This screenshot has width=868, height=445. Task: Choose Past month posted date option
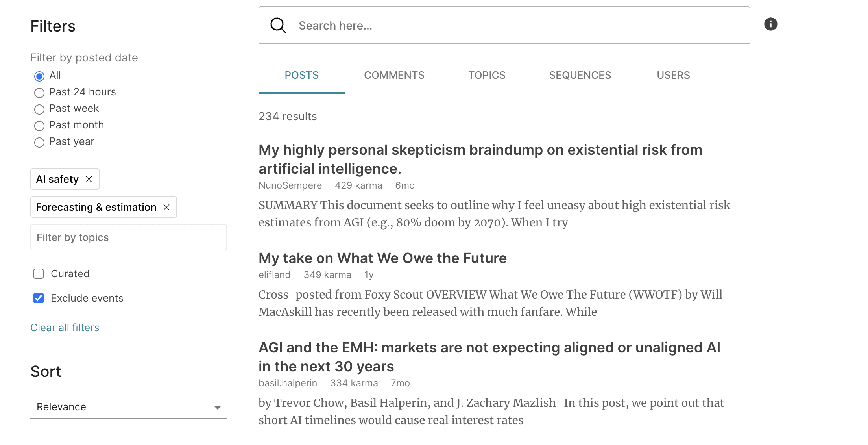39,126
